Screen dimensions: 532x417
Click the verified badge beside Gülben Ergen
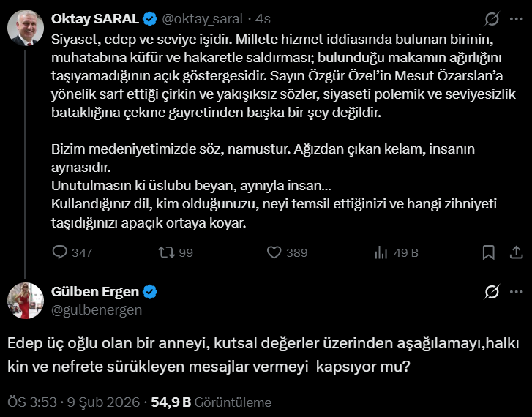pyautogui.click(x=150, y=292)
